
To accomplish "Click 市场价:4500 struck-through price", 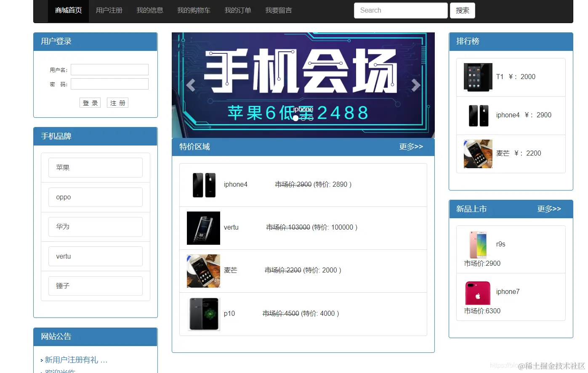I will tap(281, 313).
